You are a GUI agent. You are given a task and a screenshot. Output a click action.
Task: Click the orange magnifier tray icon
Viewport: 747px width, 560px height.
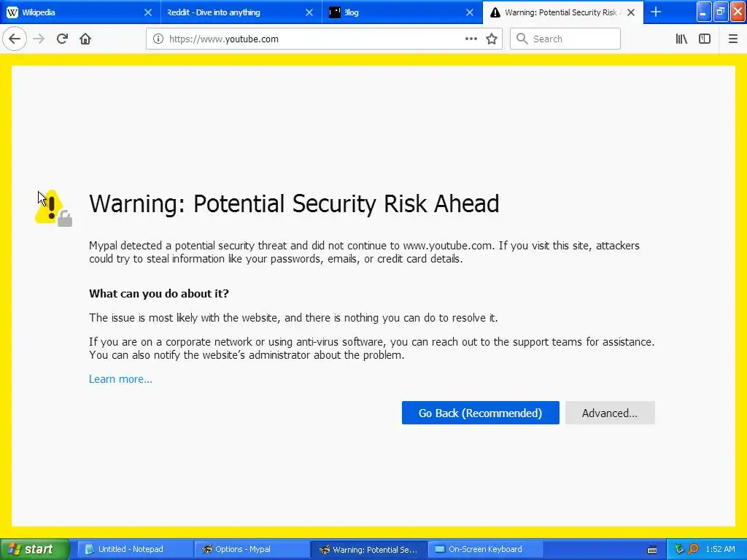(693, 549)
